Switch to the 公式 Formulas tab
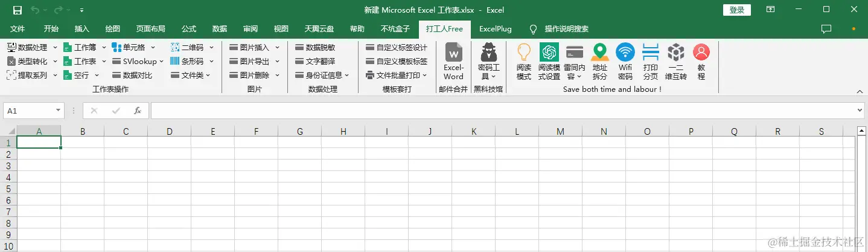Screen dimensions: 868x252 [189, 29]
